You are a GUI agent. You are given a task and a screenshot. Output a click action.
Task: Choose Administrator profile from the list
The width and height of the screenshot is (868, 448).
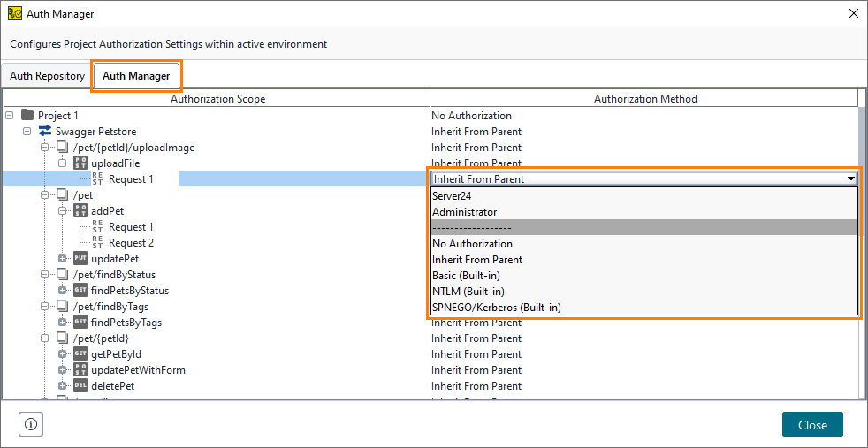644,212
